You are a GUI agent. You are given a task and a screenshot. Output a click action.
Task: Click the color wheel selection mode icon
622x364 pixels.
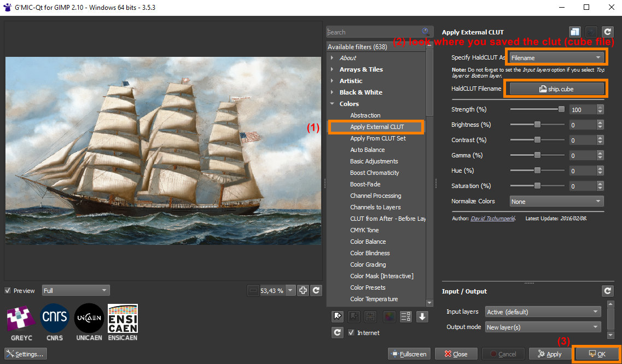click(390, 316)
